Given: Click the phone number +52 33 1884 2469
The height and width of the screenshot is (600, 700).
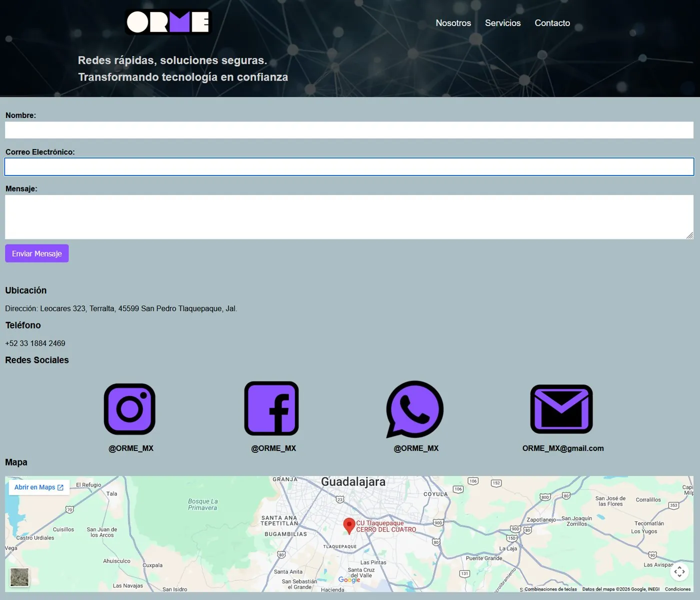Looking at the screenshot, I should point(35,343).
